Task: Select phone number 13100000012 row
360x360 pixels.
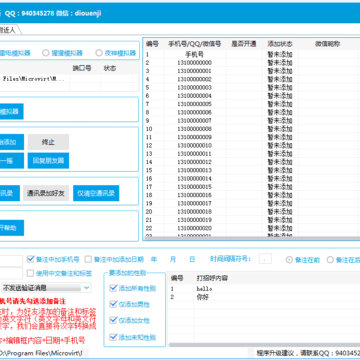Action: 252,162
